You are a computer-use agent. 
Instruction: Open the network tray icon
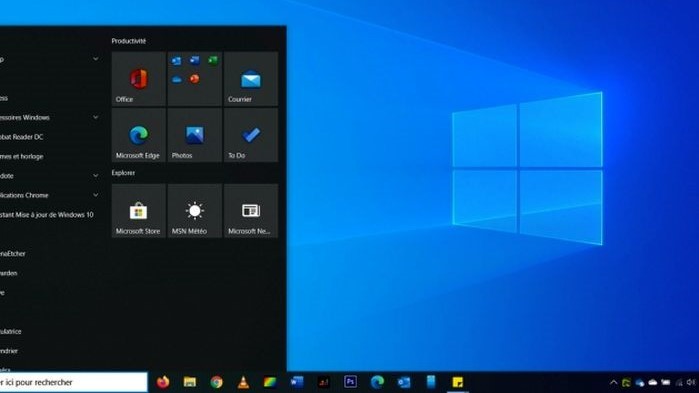click(679, 382)
